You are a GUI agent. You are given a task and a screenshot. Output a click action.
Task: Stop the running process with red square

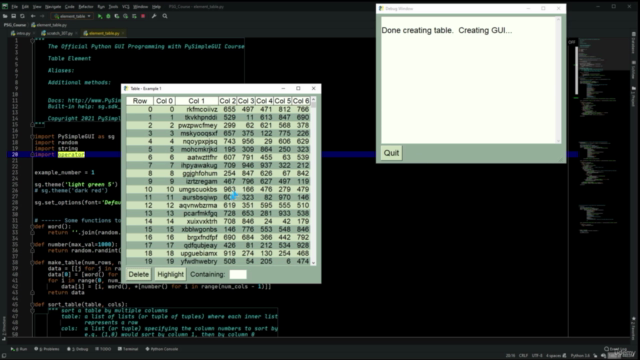tap(143, 16)
